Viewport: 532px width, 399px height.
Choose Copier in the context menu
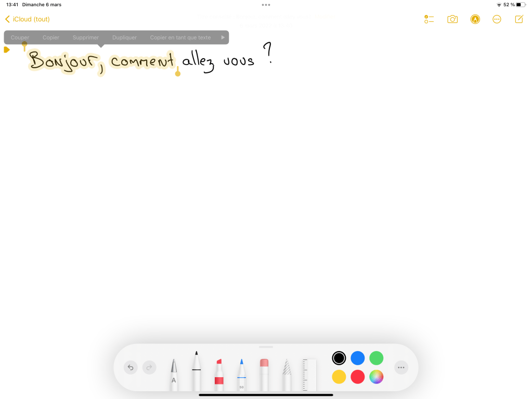point(51,37)
